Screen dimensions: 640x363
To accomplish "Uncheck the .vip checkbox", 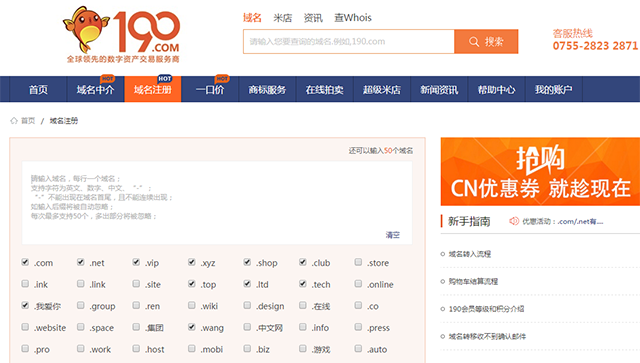I will (x=136, y=262).
